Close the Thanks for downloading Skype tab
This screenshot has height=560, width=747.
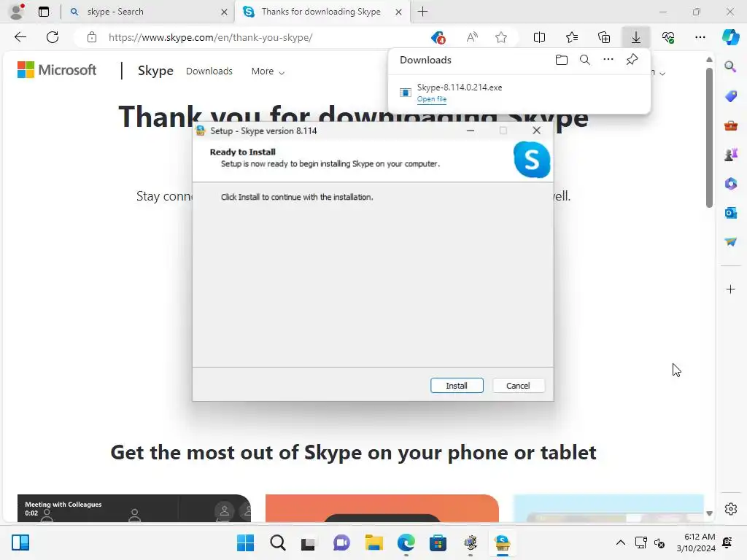(398, 12)
